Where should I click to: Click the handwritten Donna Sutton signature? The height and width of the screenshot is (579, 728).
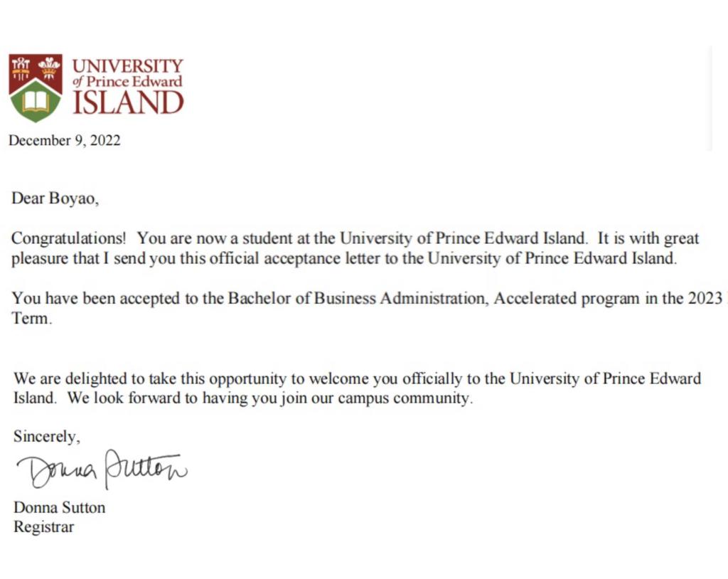tap(102, 470)
